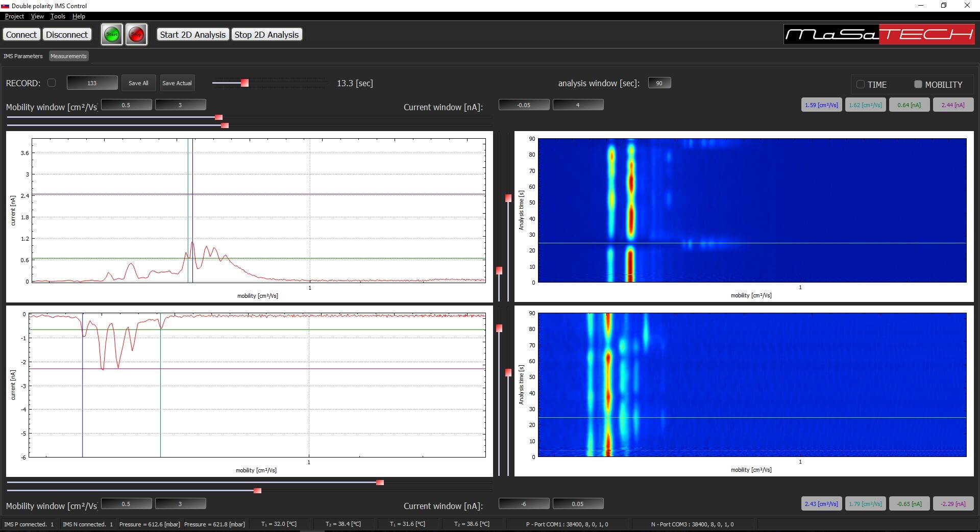Toggle the TIME checkbox
This screenshot has height=532, width=980.
coord(861,84)
